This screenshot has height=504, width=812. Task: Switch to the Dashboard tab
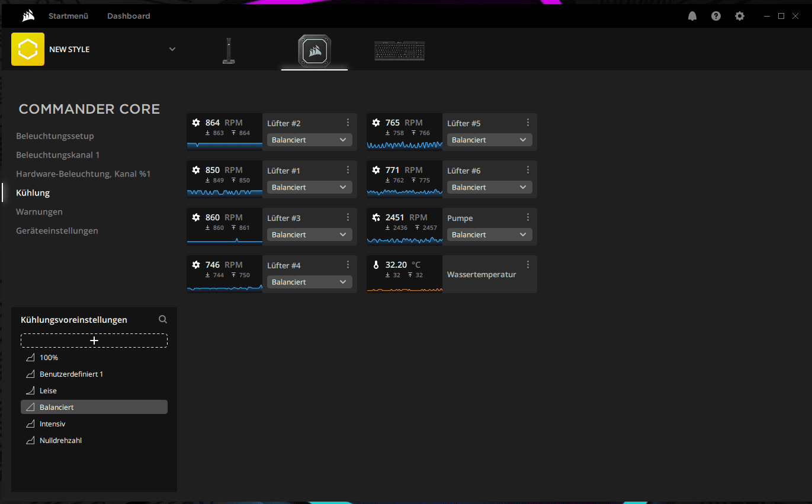pos(129,16)
